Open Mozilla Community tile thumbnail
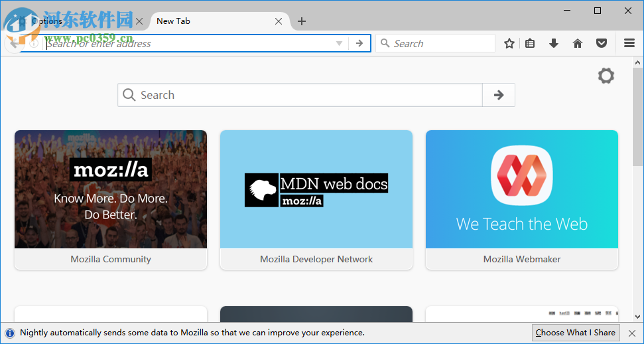644x344 pixels. click(x=111, y=189)
